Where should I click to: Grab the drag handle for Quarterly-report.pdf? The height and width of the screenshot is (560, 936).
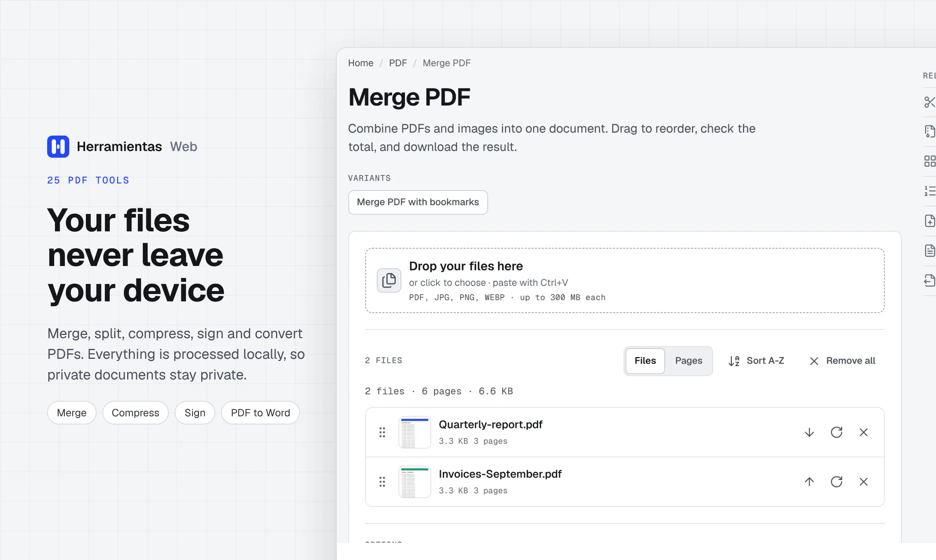[382, 432]
